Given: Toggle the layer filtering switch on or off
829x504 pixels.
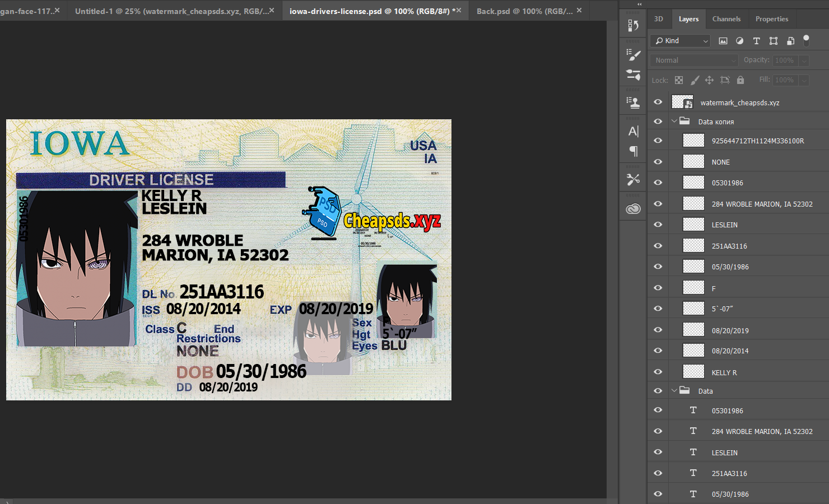Looking at the screenshot, I should (806, 40).
